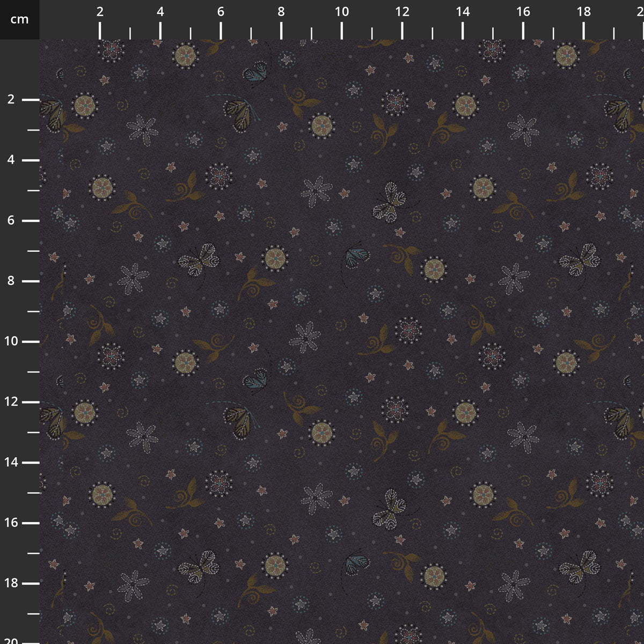The width and height of the screenshot is (644, 644).
Task: Select the 4 cm mark on the horizontal ruler
Action: click(x=160, y=12)
